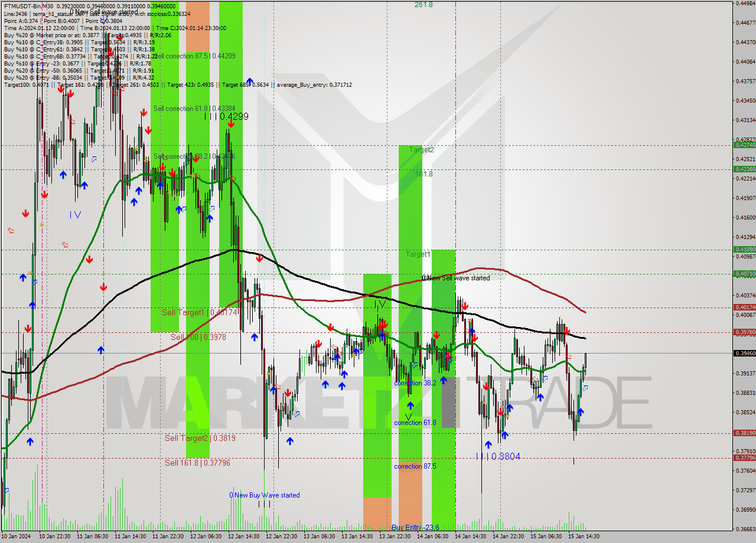Click the '261.8' label at chart top

click(423, 5)
